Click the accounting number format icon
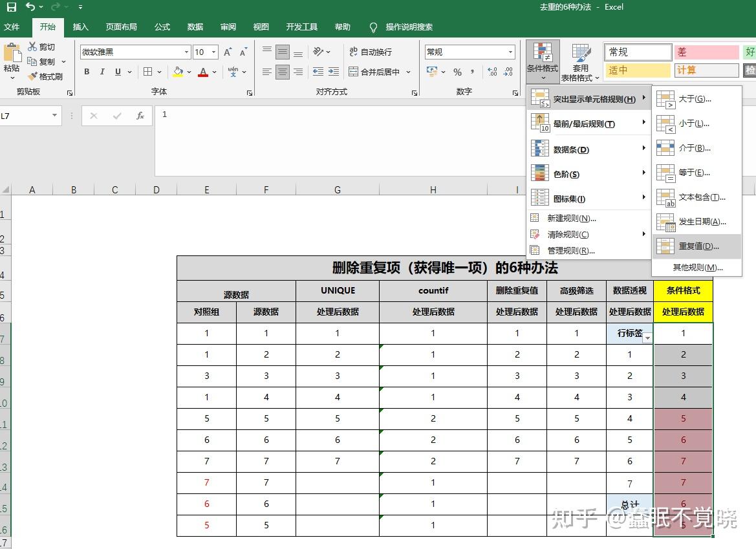 point(432,72)
